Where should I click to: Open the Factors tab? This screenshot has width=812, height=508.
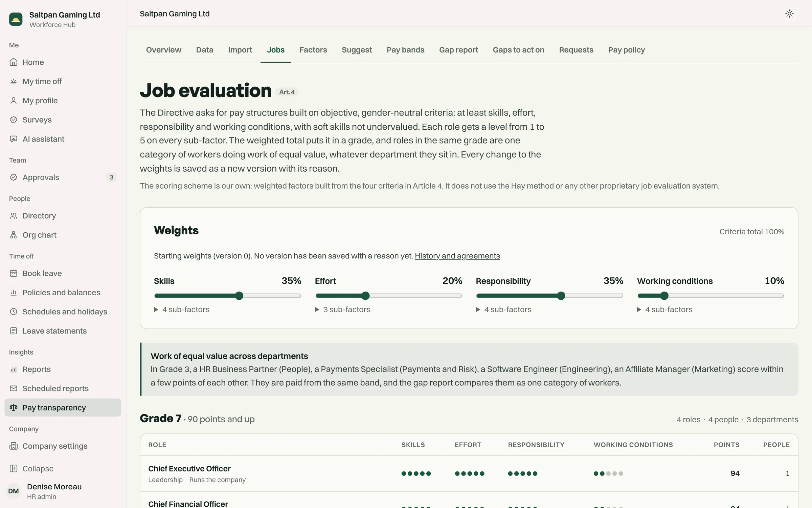click(x=313, y=50)
